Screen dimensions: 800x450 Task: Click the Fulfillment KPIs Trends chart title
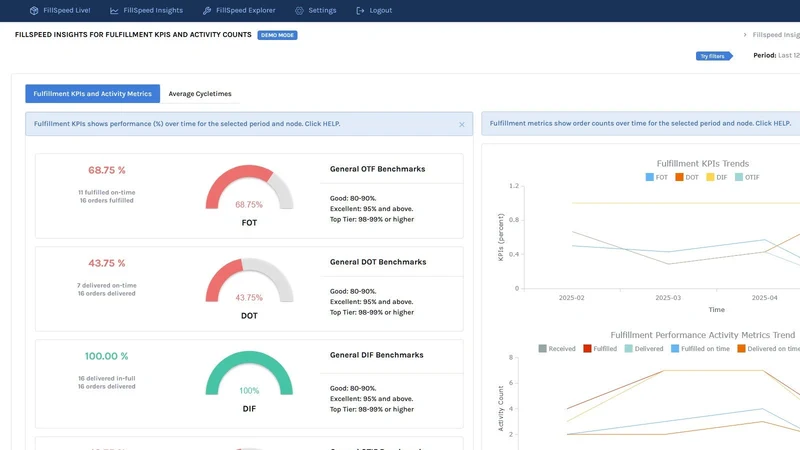point(703,163)
